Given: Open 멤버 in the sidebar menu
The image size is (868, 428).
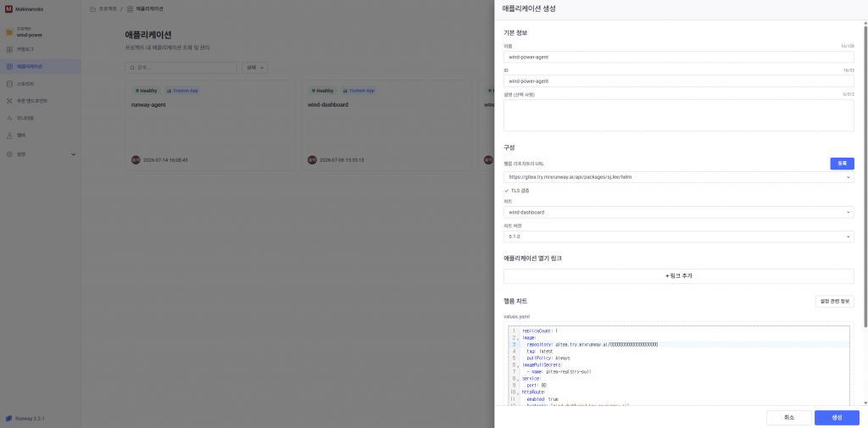Looking at the screenshot, I should [41, 135].
